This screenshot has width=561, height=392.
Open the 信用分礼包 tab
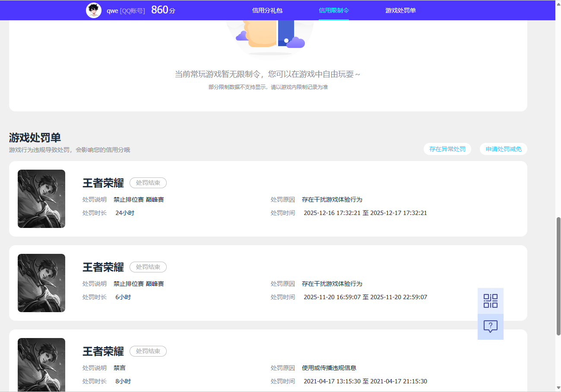[267, 10]
